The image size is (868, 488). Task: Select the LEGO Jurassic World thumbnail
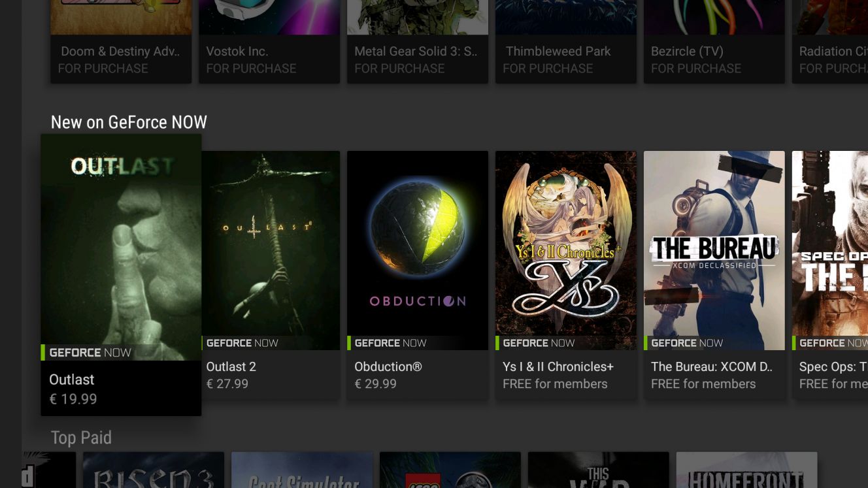click(450, 470)
